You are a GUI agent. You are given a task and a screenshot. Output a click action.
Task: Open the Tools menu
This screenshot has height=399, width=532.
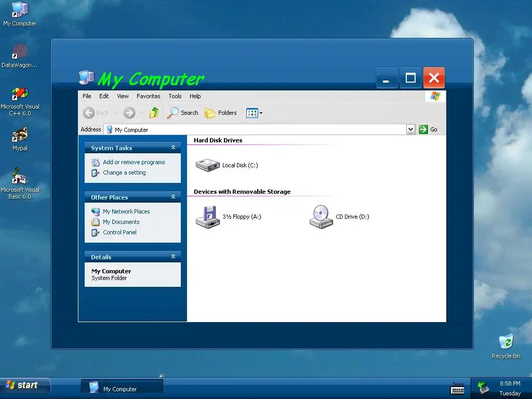pos(175,96)
